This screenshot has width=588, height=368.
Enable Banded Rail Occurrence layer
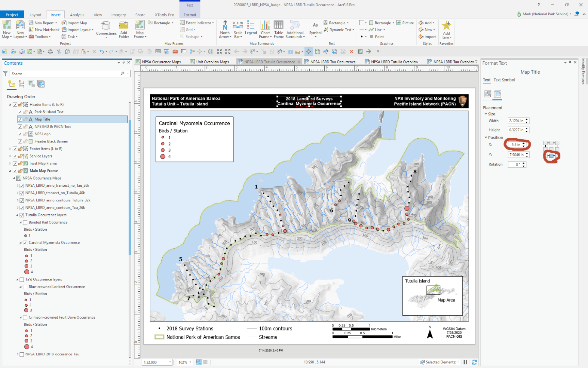tap(25, 223)
